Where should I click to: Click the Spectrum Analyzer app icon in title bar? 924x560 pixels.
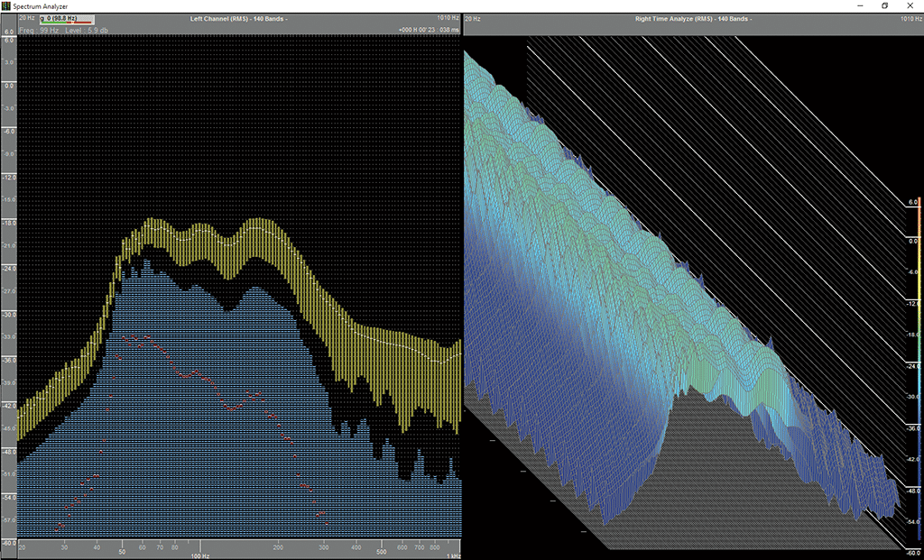click(x=6, y=5)
